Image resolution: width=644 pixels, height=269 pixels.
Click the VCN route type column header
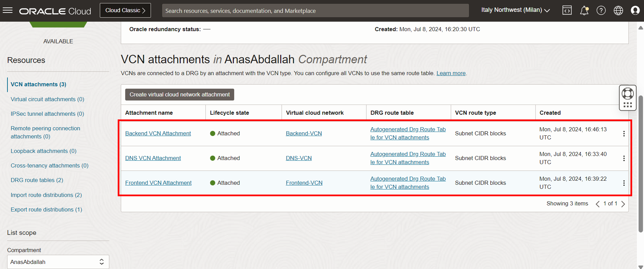tap(475, 113)
